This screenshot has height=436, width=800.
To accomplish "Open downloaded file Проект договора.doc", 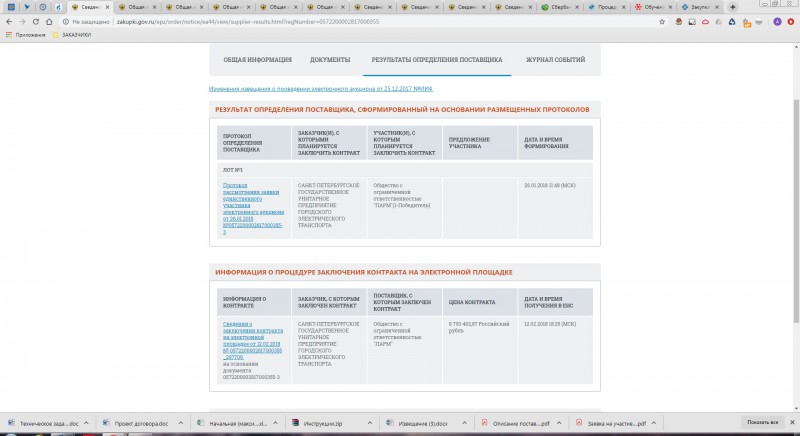I will pyautogui.click(x=136, y=423).
